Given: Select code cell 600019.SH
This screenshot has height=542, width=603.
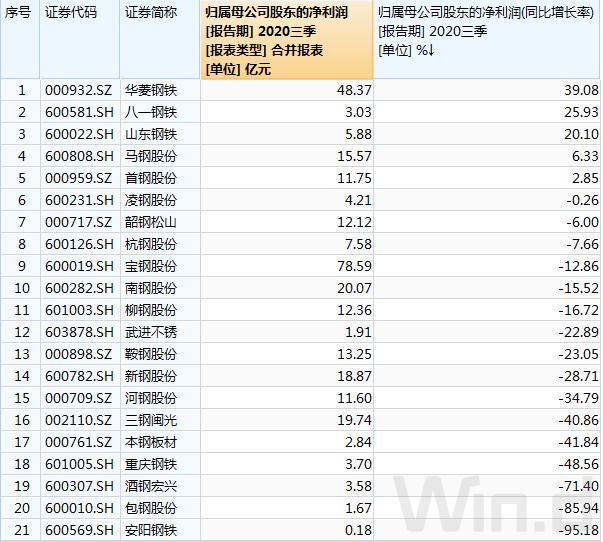Looking at the screenshot, I should 79,266.
